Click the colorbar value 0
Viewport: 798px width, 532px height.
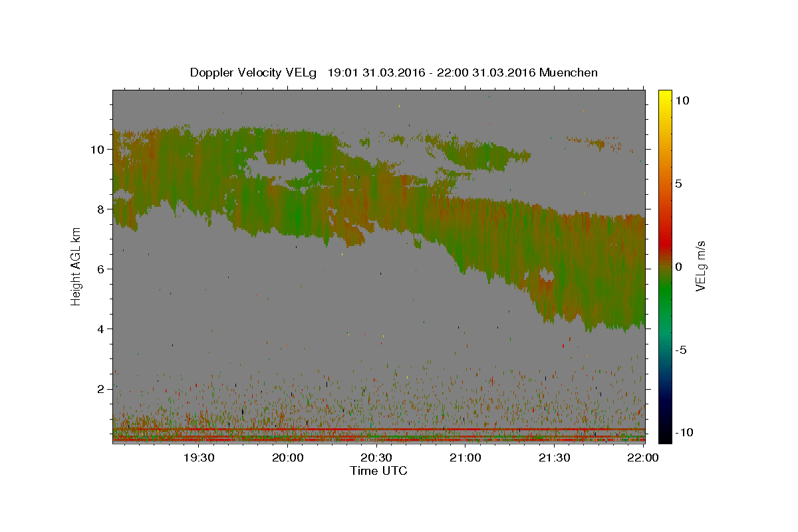pyautogui.click(x=678, y=267)
